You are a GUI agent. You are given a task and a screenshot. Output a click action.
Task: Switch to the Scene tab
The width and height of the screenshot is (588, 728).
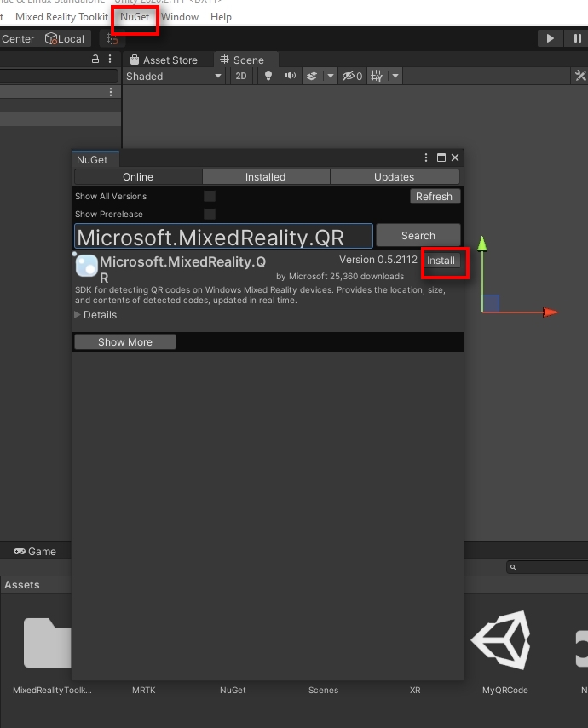coord(242,60)
